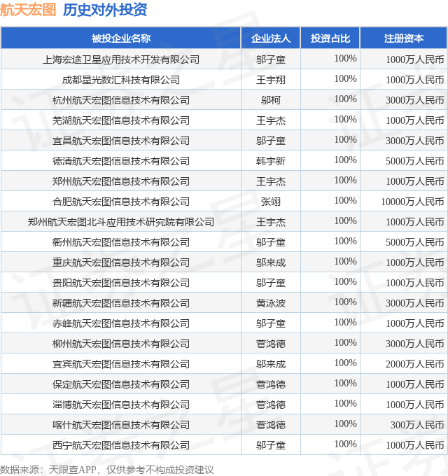
Task: Click 衢州航天宏图信息技术有限公司 row name
Action: pos(121,243)
